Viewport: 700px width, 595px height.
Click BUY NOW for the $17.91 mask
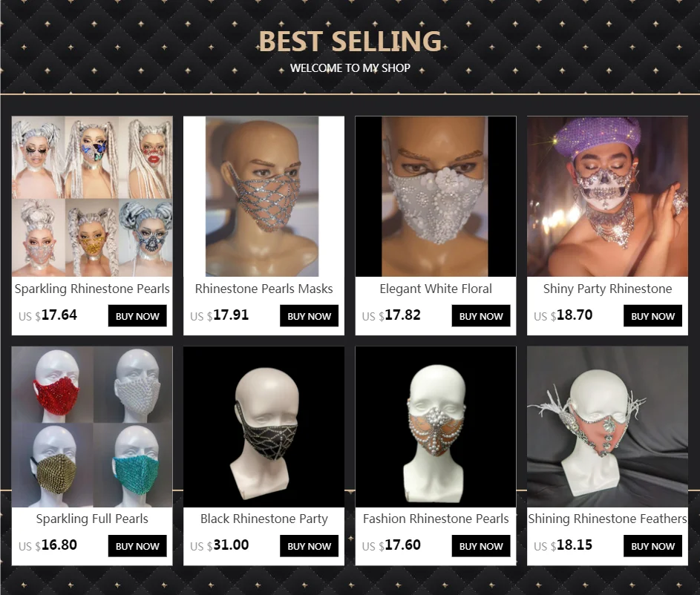pyautogui.click(x=310, y=316)
